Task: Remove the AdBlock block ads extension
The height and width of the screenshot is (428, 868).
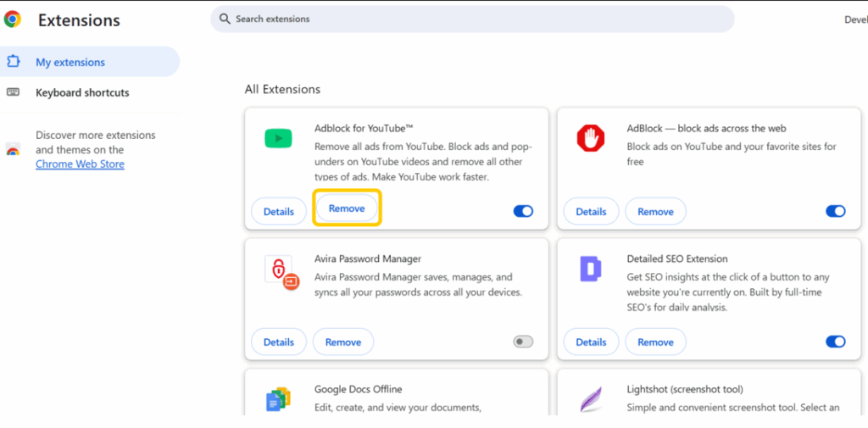Action: (x=655, y=212)
